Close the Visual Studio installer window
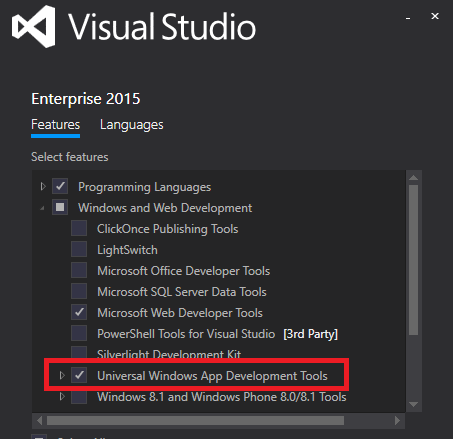The width and height of the screenshot is (453, 439). coord(435,16)
